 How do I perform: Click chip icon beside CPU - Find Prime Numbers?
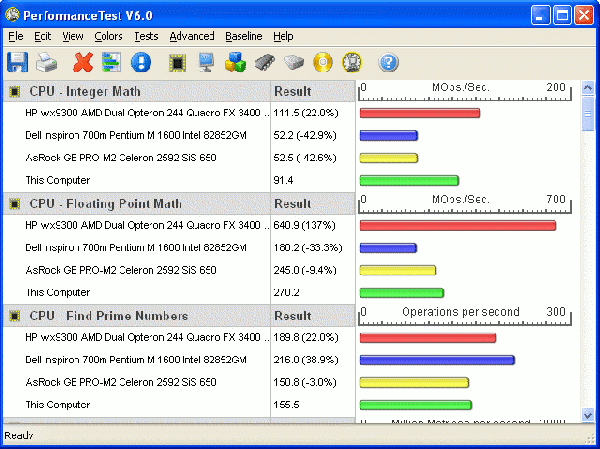15,316
